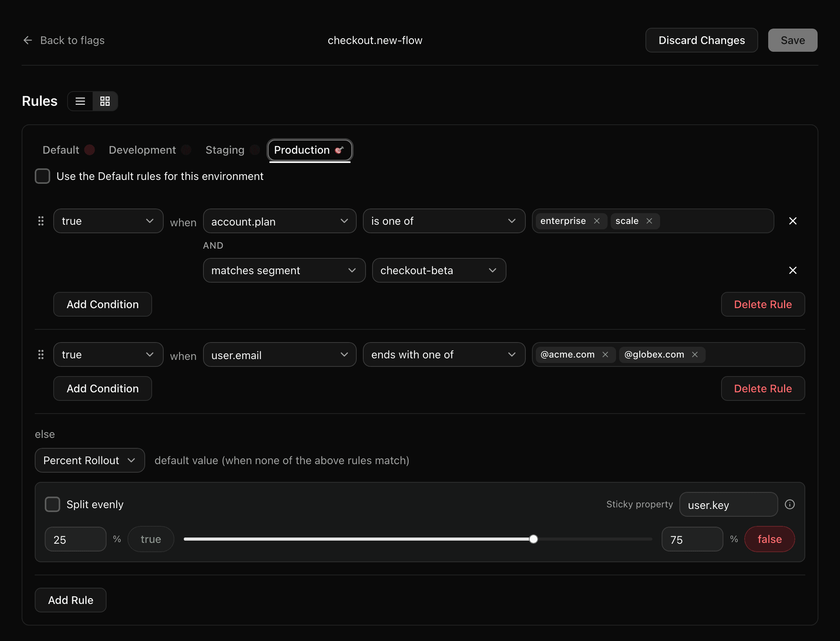Open the 'matches segment' dropdown
This screenshot has height=641, width=840.
pyautogui.click(x=284, y=270)
